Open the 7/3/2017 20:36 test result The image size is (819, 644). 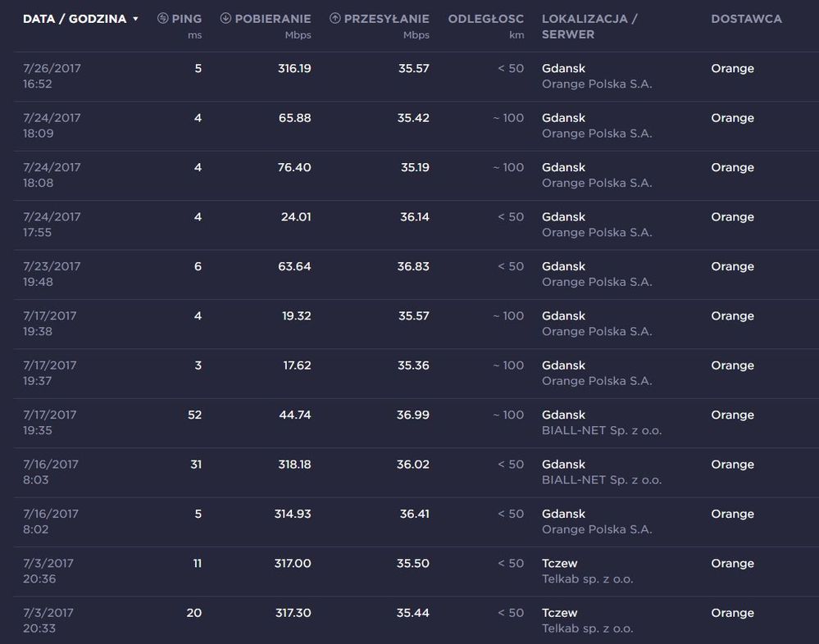[x=48, y=571]
